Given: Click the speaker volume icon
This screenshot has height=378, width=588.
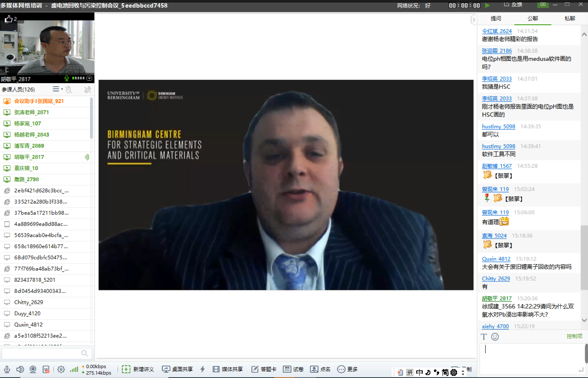Looking at the screenshot, I should (20, 370).
